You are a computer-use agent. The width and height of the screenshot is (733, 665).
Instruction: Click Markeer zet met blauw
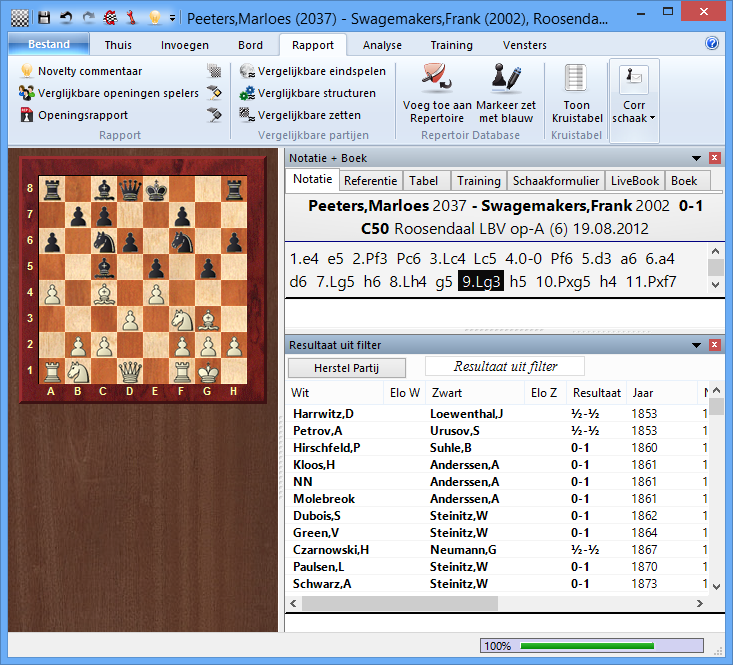tap(506, 93)
